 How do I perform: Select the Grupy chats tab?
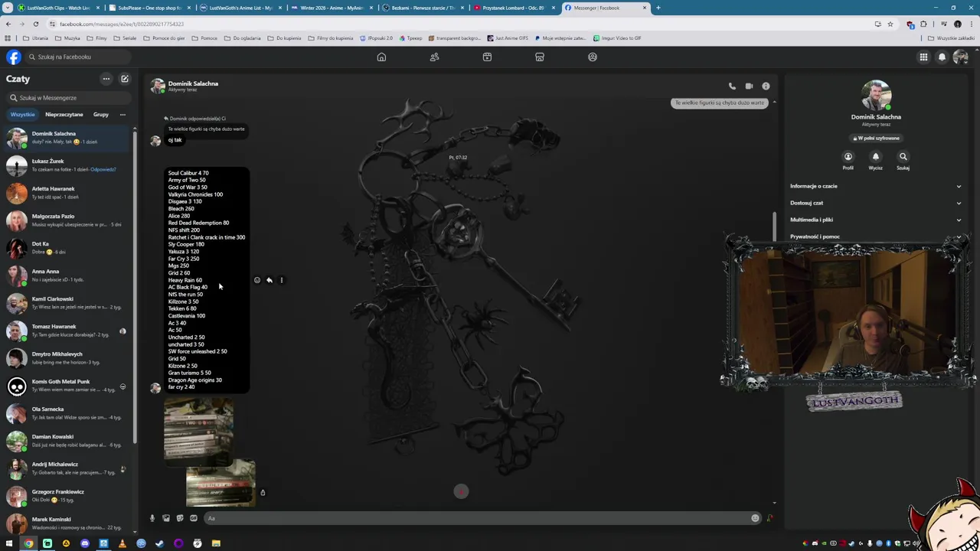tap(101, 115)
